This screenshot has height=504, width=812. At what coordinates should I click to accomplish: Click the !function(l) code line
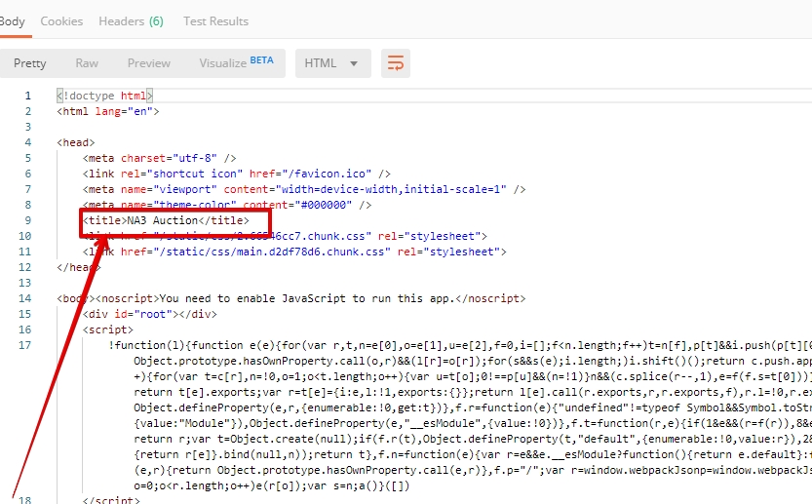point(460,345)
